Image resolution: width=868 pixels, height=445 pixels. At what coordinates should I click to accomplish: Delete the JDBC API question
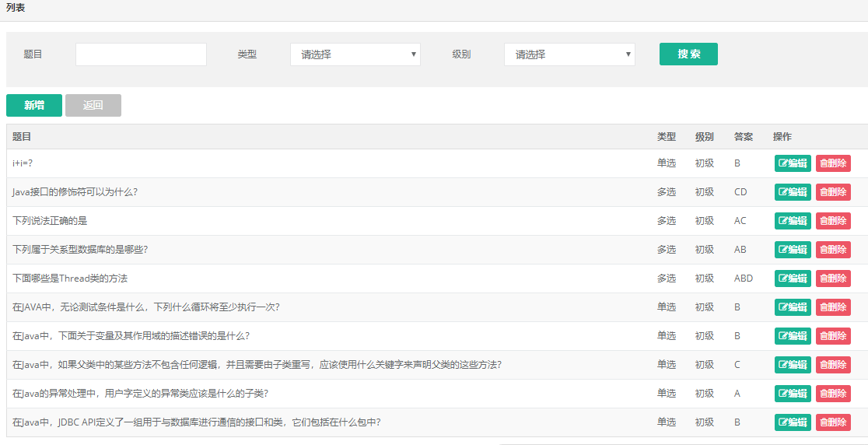[833, 422]
